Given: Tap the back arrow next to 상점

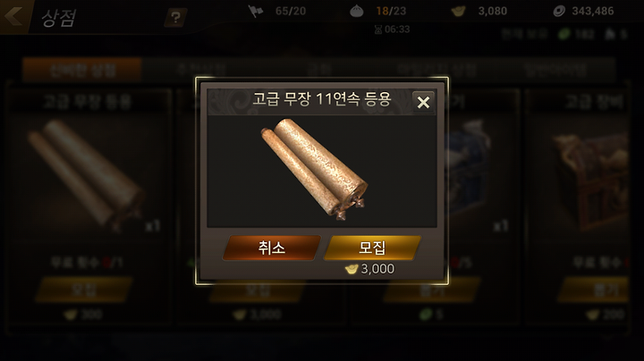Looking at the screenshot, I should coord(13,16).
